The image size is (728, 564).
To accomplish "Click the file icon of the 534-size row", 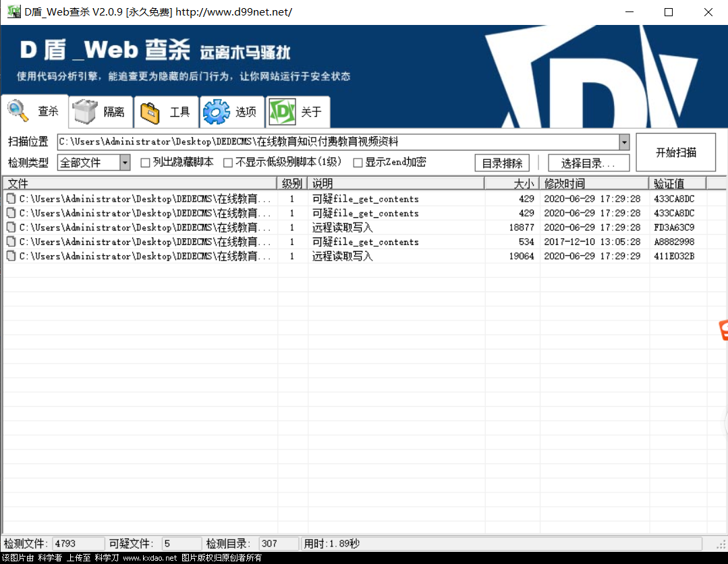I will (11, 242).
